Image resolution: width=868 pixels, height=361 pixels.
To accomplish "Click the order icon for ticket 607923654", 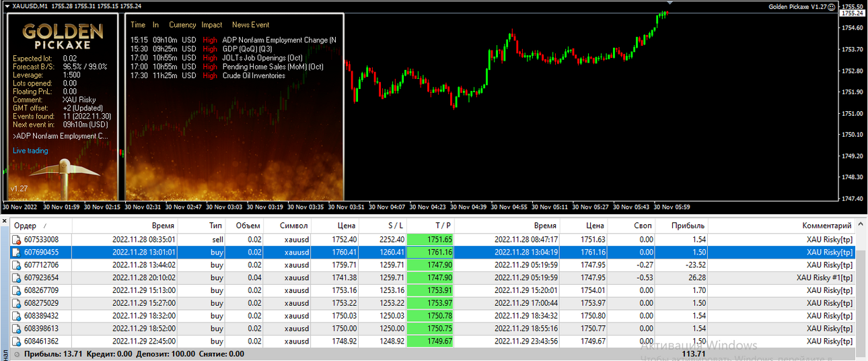I will 17,277.
